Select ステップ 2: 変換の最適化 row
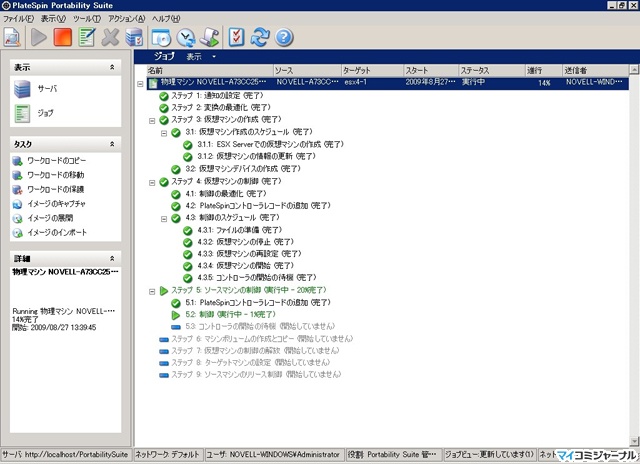640x464 pixels. coord(220,108)
